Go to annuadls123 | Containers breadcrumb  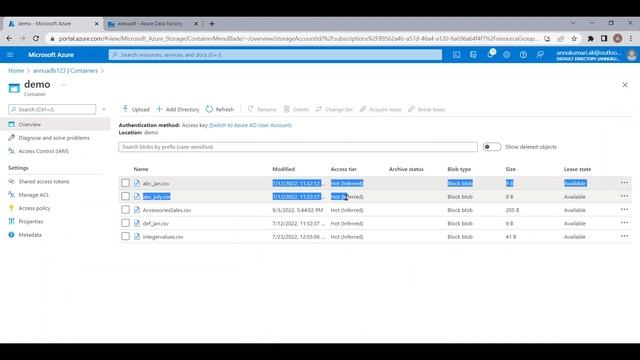click(x=65, y=71)
